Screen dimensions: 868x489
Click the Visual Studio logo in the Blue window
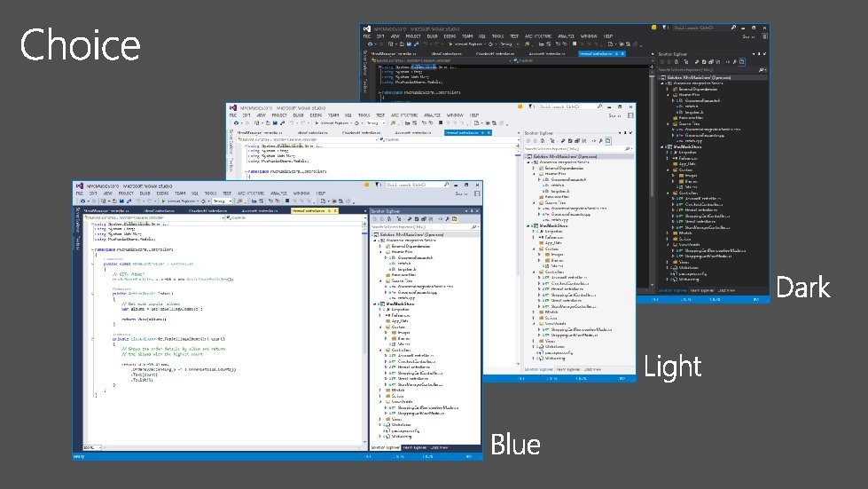pos(80,186)
